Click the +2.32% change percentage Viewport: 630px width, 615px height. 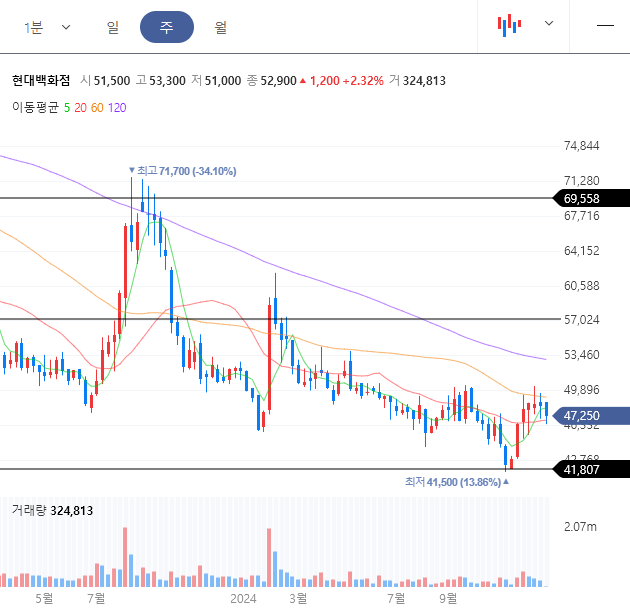(x=363, y=81)
